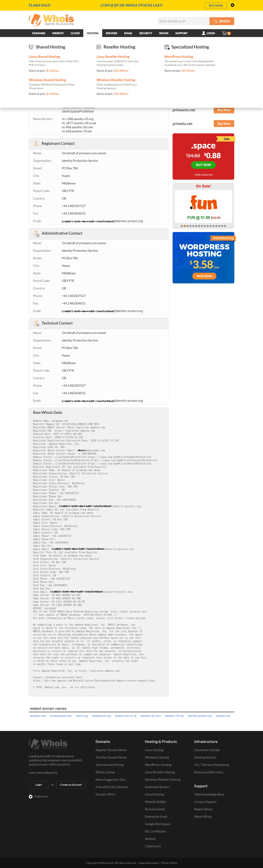This screenshot has width=263, height=868.
Task: Click Google Workspace footer link
Action: click(x=158, y=824)
